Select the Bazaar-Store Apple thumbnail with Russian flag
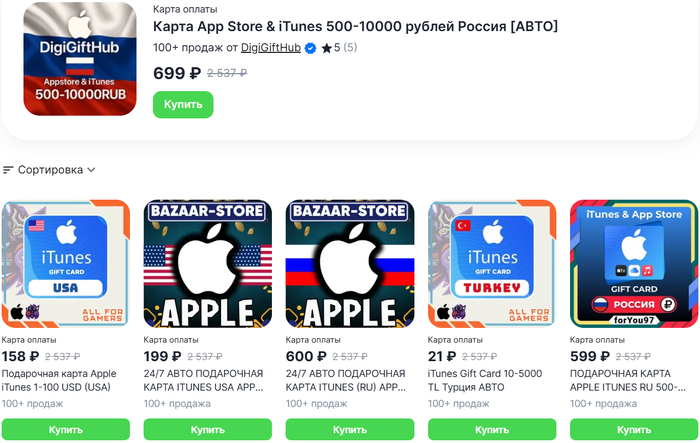 coord(349,263)
